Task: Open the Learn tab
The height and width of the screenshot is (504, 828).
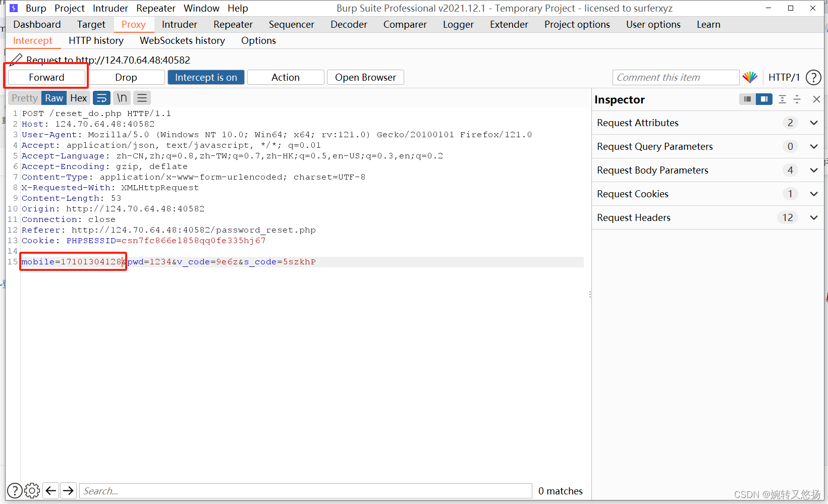Action: point(708,24)
